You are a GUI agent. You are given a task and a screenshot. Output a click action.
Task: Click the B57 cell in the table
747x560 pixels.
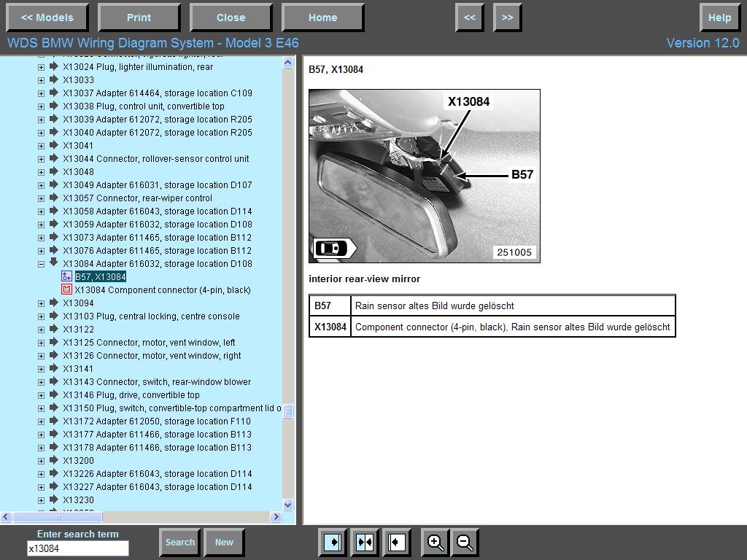pyautogui.click(x=330, y=306)
